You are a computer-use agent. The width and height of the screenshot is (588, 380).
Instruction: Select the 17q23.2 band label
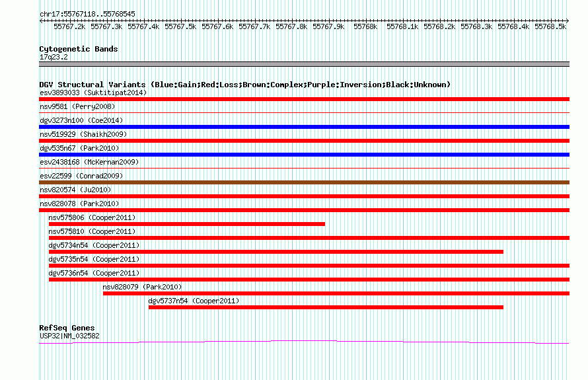[54, 57]
